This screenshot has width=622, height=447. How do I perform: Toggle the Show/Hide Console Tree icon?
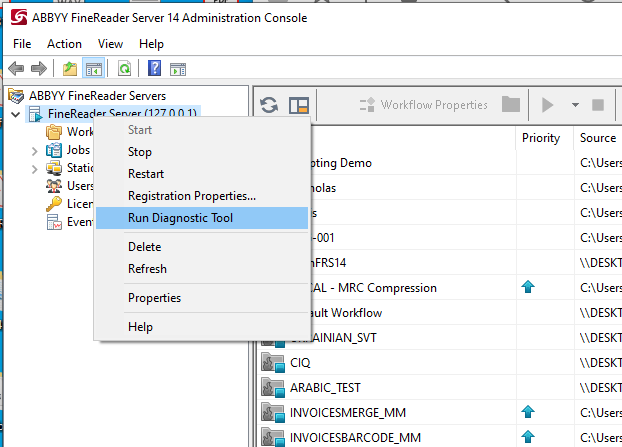point(94,69)
